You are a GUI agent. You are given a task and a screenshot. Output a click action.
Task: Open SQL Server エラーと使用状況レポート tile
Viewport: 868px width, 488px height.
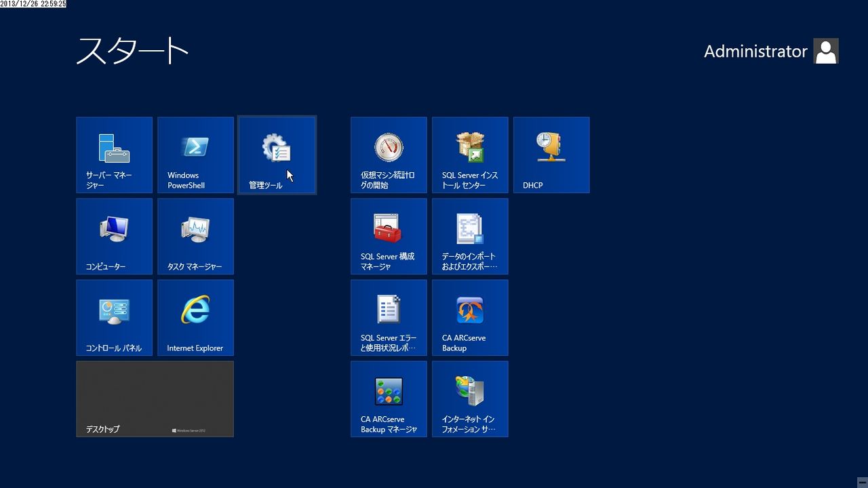tap(389, 318)
